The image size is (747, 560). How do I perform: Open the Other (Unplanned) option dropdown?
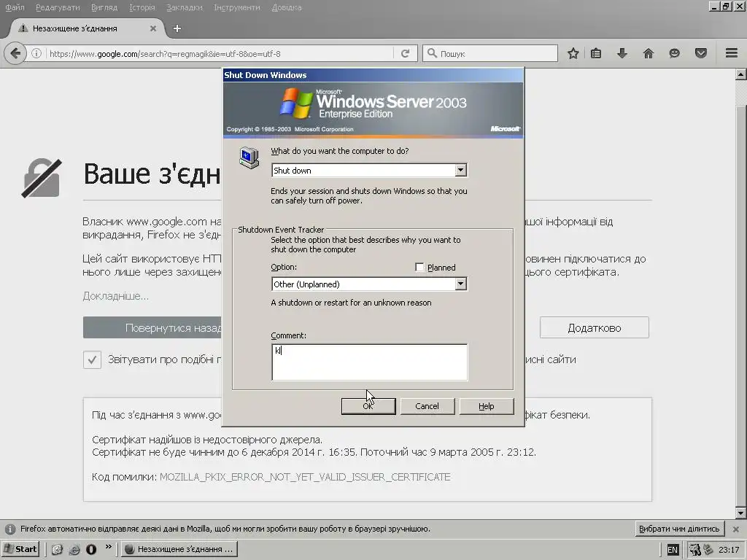pos(460,284)
